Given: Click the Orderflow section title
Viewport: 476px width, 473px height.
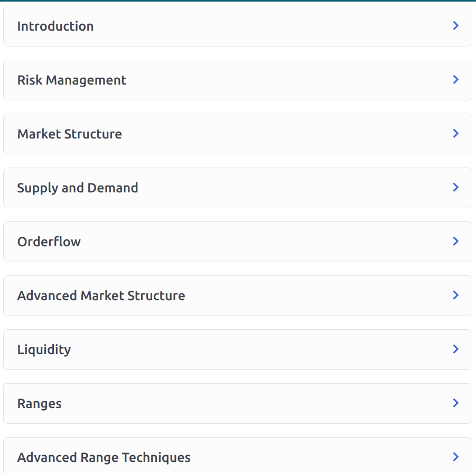Looking at the screenshot, I should 49,242.
